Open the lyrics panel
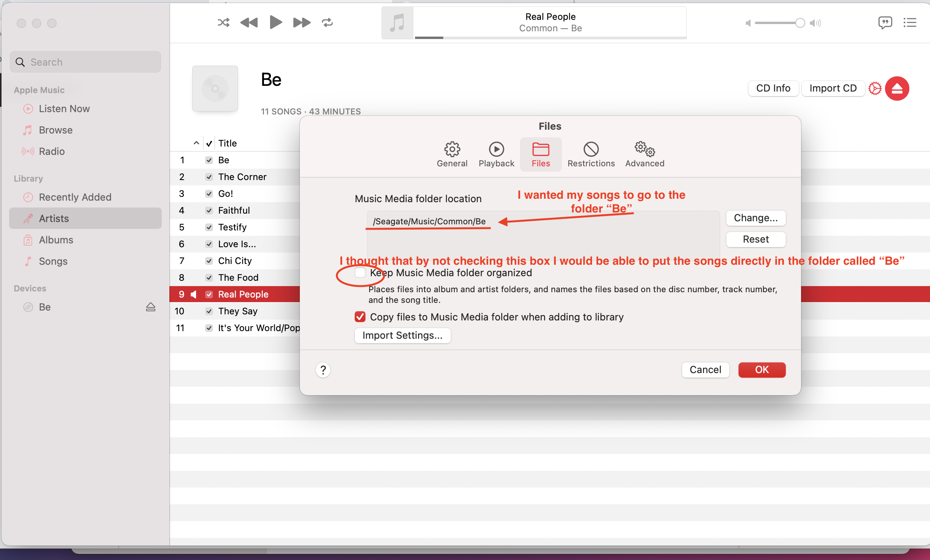Screen dimensions: 930x560 click(x=885, y=23)
